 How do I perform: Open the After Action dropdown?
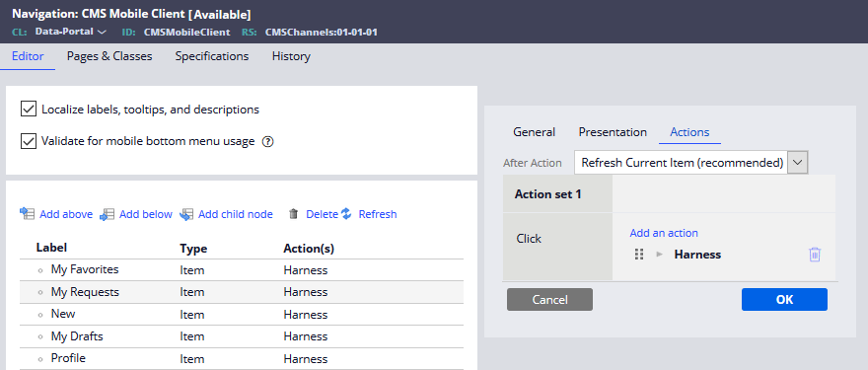(x=690, y=162)
